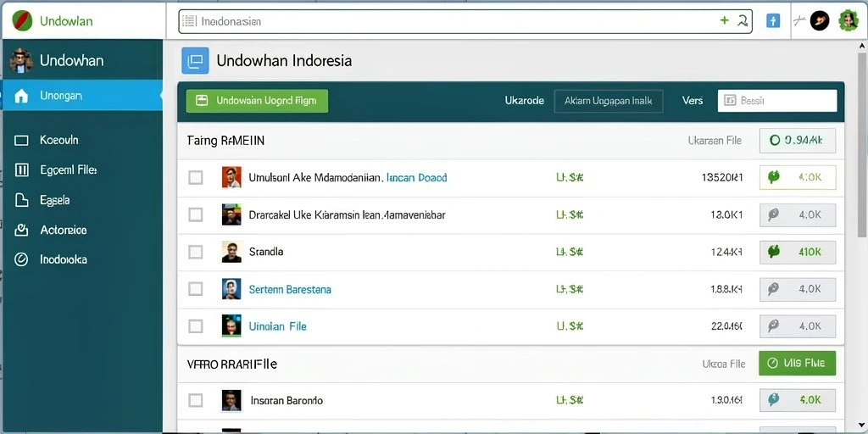Open the green user avatar in top right
The image size is (868, 434).
848,21
